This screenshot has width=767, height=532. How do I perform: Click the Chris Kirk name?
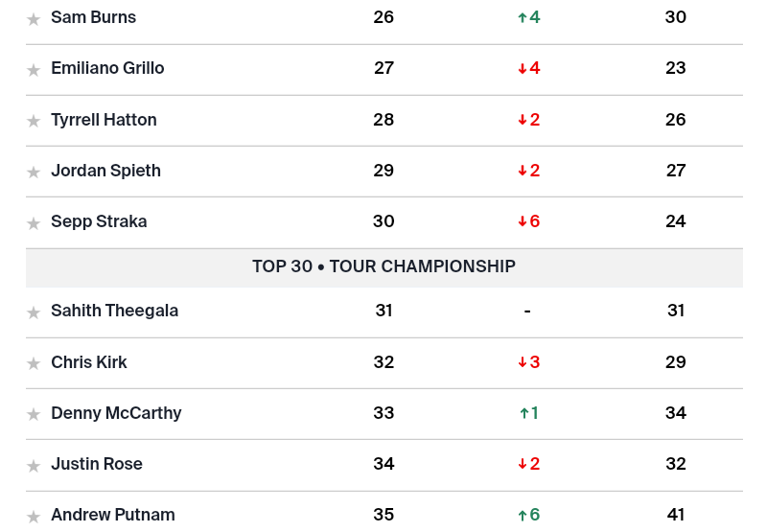pos(89,362)
